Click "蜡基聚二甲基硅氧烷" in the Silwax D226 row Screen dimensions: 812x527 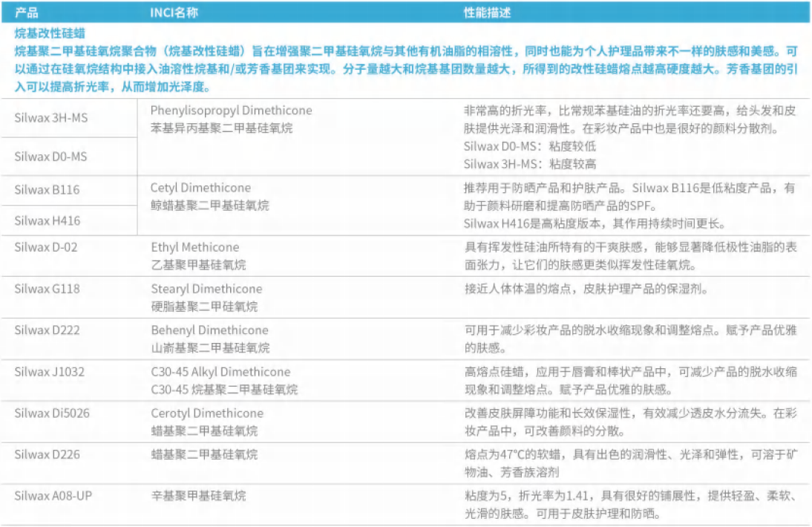click(204, 454)
